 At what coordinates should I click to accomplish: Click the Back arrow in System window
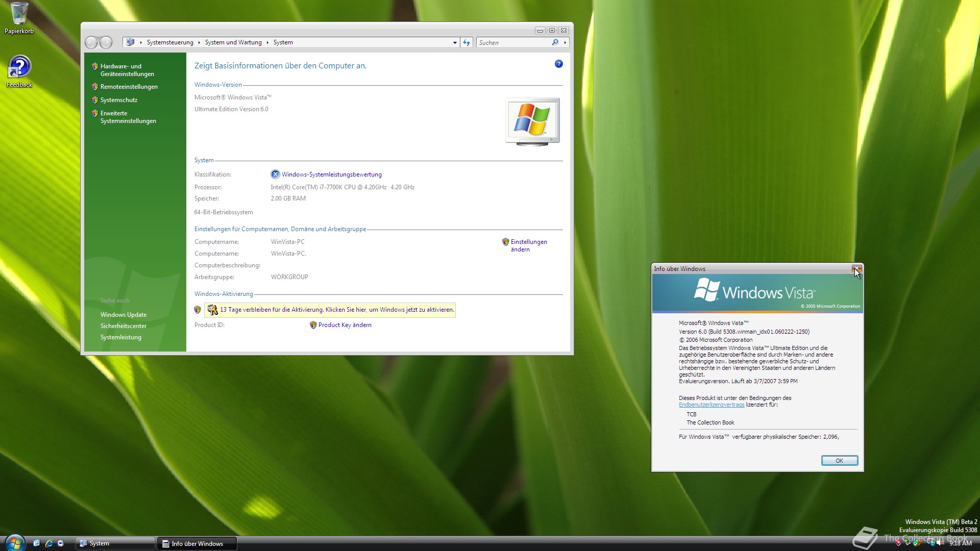click(x=91, y=42)
